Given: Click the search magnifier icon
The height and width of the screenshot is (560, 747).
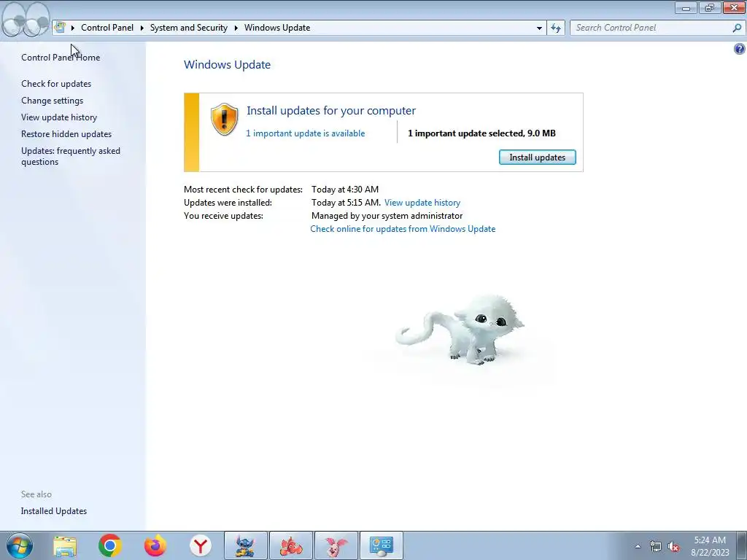Looking at the screenshot, I should (x=737, y=28).
